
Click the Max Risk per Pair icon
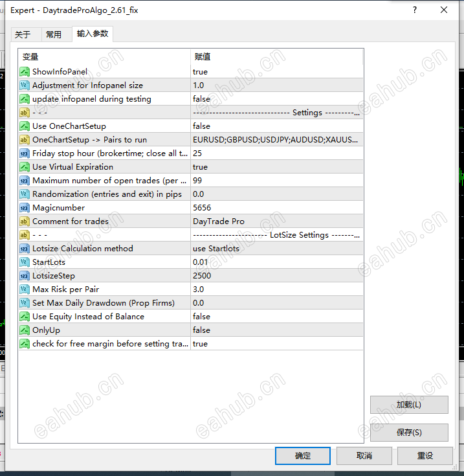click(25, 289)
